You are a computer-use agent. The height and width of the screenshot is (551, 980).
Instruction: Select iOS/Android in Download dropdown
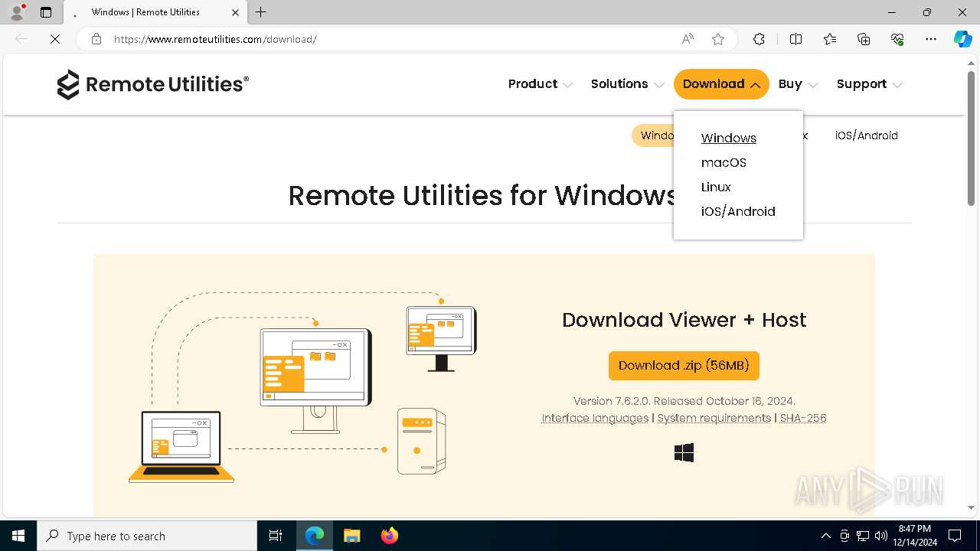click(x=738, y=211)
